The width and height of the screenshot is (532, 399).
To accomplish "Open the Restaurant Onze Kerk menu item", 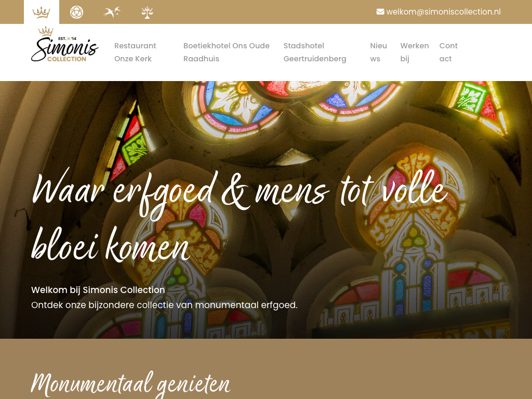I will coord(135,52).
